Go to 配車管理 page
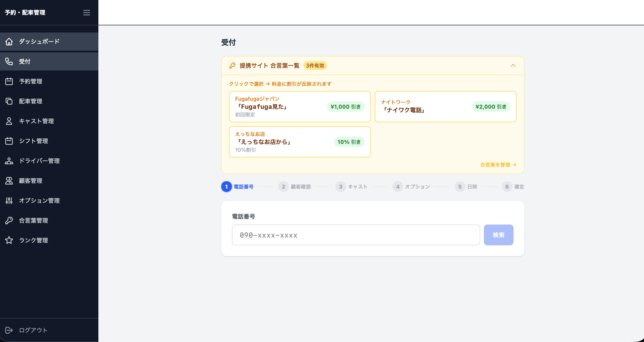 [49, 101]
